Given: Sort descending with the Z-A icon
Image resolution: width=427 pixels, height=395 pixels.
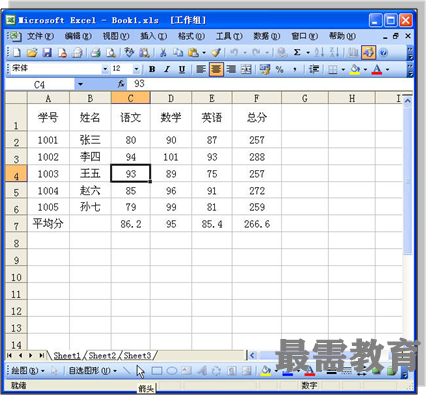Looking at the screenshot, I should coord(334,52).
